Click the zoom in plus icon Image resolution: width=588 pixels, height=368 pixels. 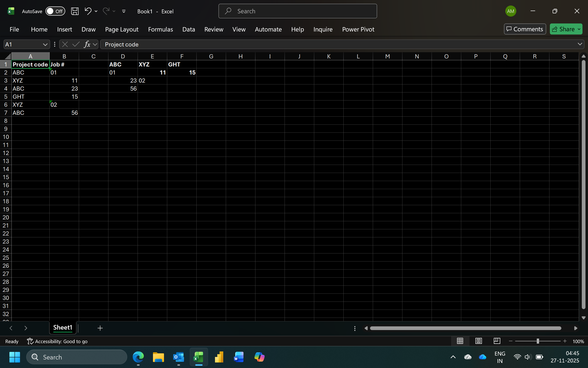click(x=565, y=341)
